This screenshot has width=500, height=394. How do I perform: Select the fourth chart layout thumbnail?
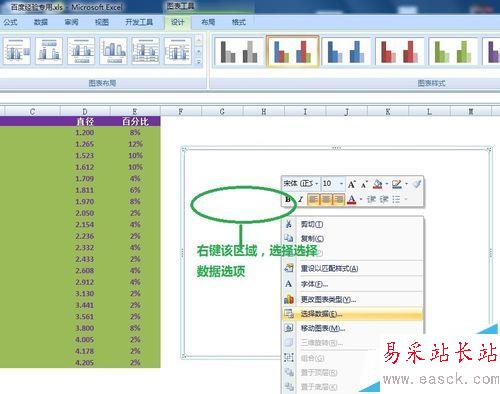pos(113,51)
